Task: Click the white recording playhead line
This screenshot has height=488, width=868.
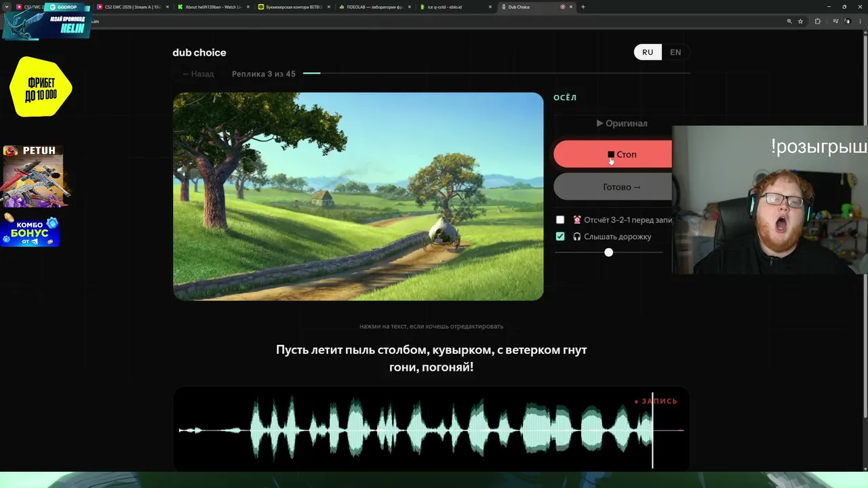Action: pos(652,430)
